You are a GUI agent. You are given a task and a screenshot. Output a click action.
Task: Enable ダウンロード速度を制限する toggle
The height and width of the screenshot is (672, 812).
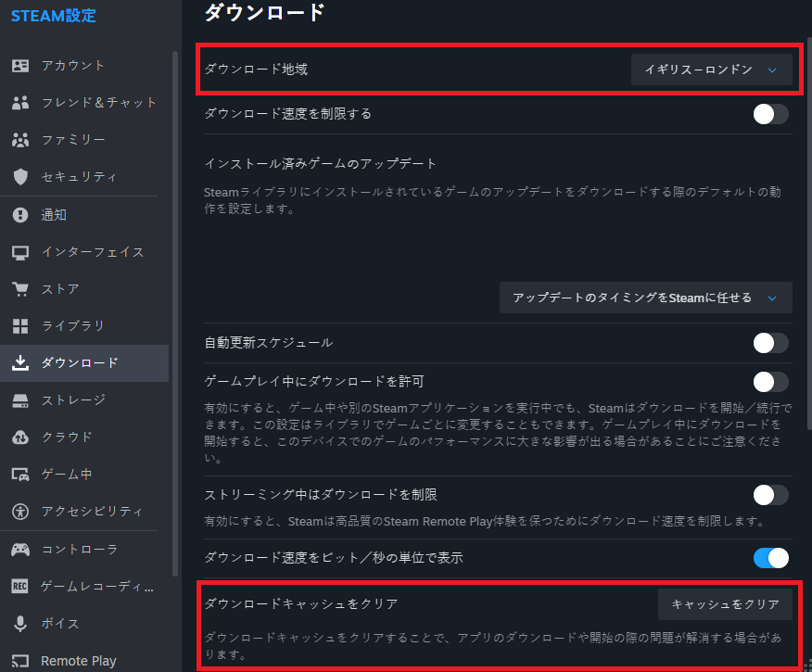click(x=770, y=114)
